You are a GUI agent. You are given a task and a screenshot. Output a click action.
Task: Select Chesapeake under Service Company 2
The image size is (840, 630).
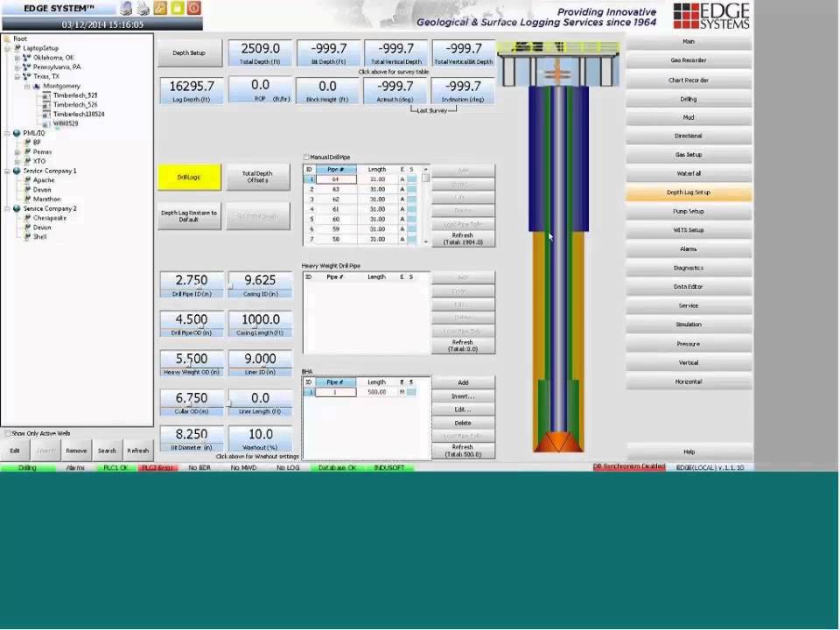pyautogui.click(x=50, y=218)
